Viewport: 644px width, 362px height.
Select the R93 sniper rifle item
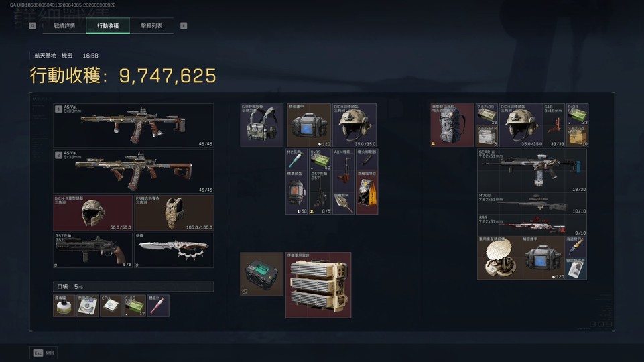[532, 225]
